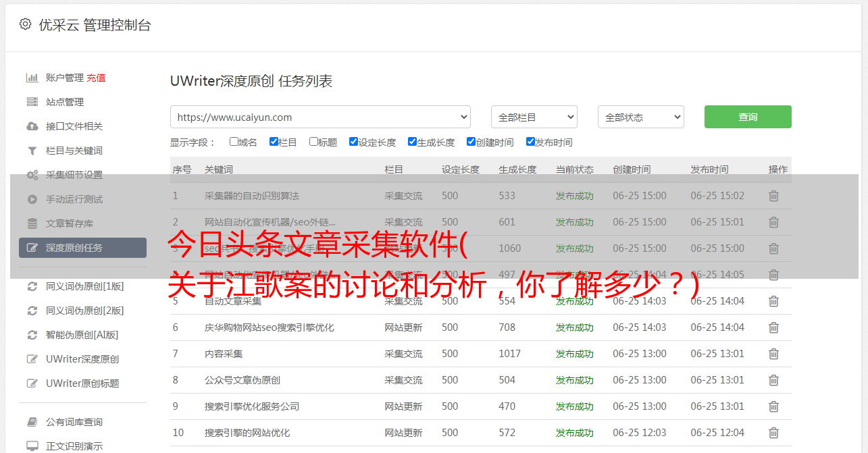Open 同义词伪原创[1版] sidebar link
Viewport: 868px width, 453px height.
tap(85, 286)
